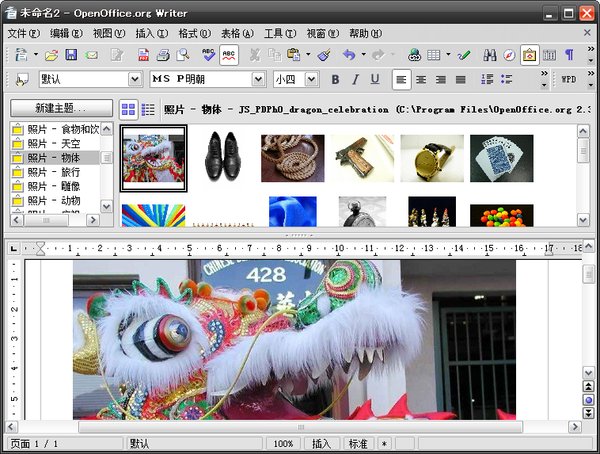Open the 格式 (Format) menu
The width and height of the screenshot is (600, 454).
[194, 33]
